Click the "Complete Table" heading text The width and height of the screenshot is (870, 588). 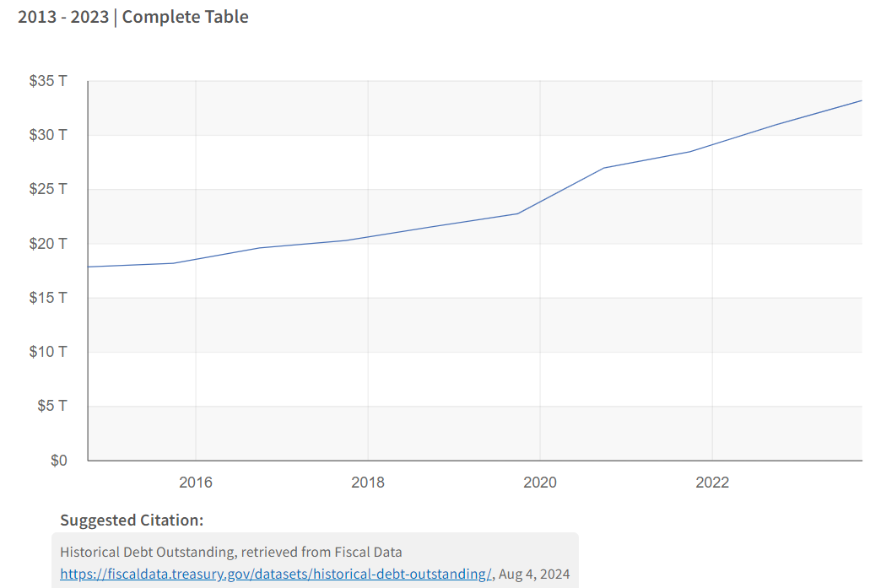coord(186,17)
